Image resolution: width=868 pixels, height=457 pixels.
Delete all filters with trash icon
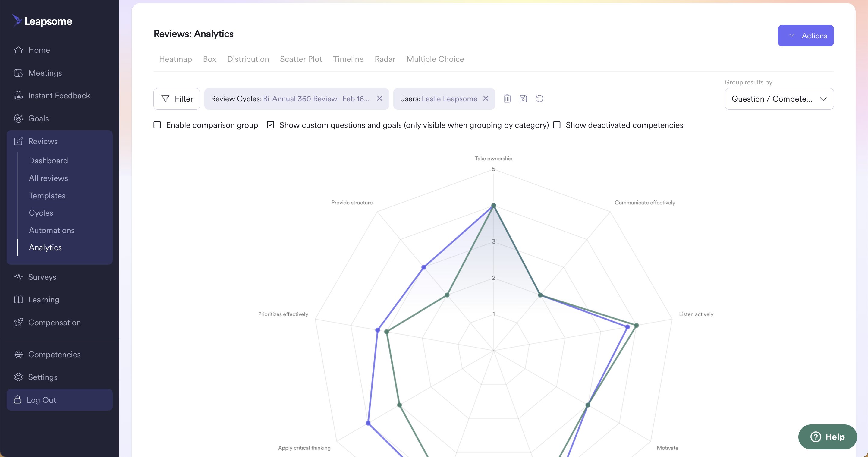click(507, 98)
